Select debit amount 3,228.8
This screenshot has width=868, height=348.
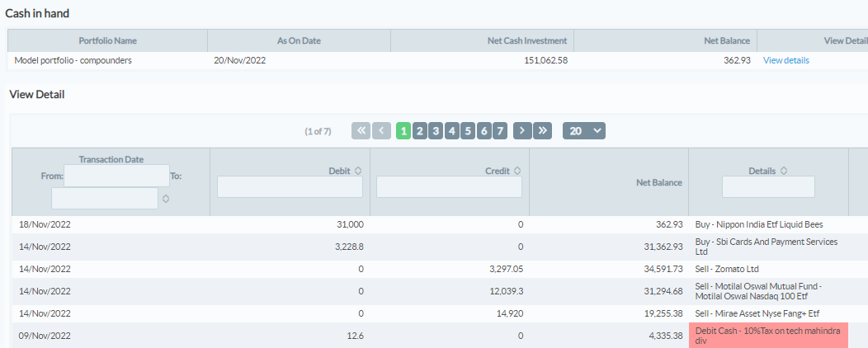(x=347, y=247)
